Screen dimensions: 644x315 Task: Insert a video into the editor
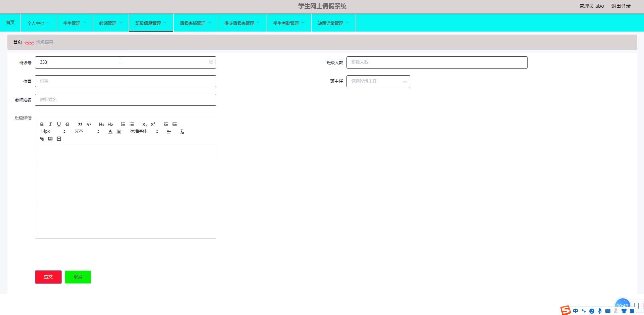[59, 139]
